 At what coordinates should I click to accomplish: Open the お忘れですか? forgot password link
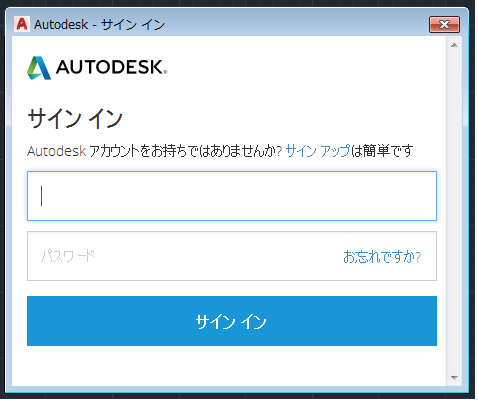tap(382, 257)
